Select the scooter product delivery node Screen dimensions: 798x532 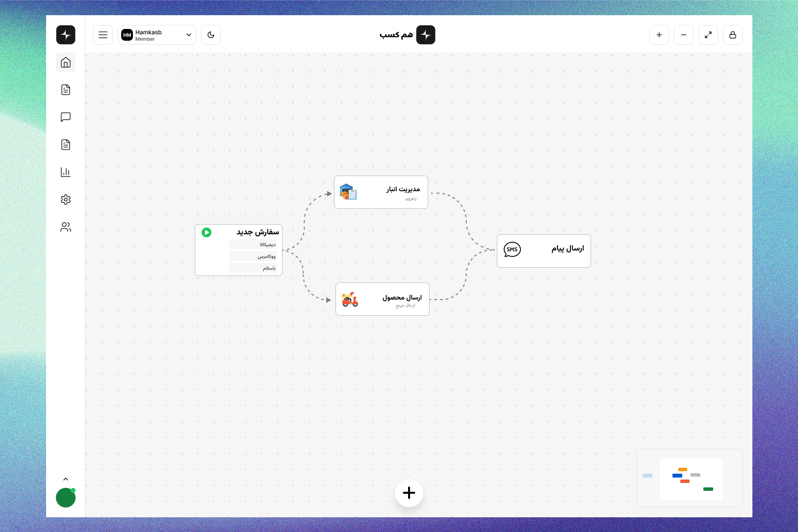point(382,299)
